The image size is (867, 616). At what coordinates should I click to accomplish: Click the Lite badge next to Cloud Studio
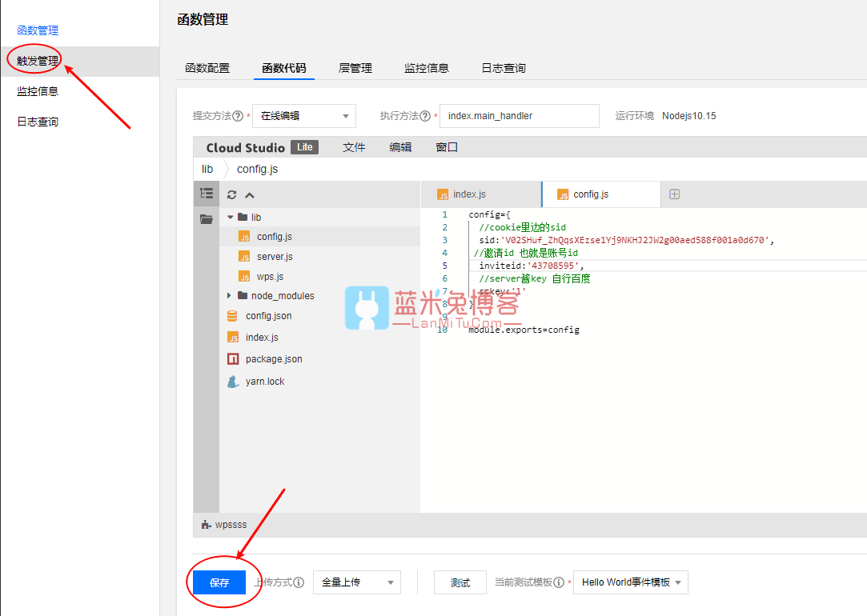pos(305,147)
